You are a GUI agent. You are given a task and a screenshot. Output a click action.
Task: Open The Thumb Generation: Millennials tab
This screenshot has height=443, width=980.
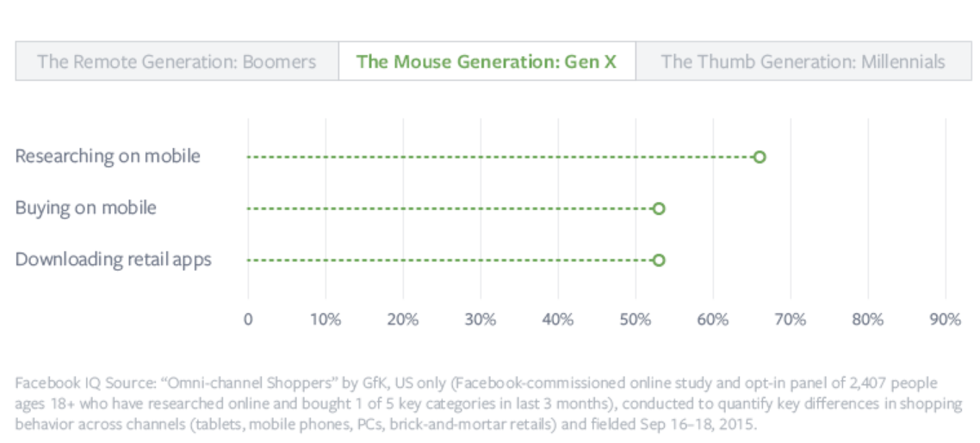click(x=803, y=61)
